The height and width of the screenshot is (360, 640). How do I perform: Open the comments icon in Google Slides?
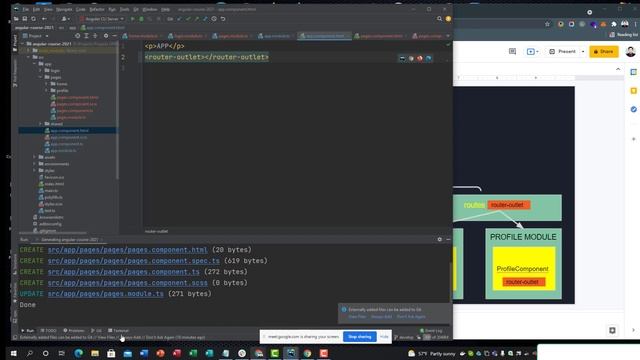coord(512,51)
